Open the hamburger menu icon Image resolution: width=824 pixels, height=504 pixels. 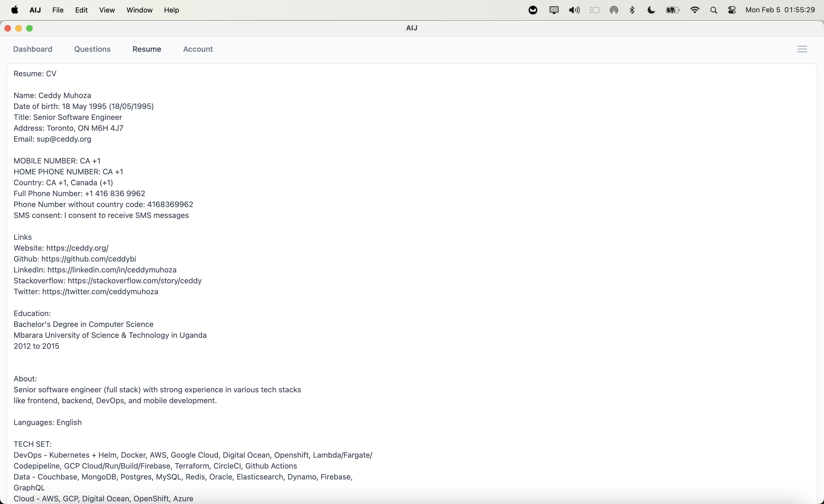[802, 49]
